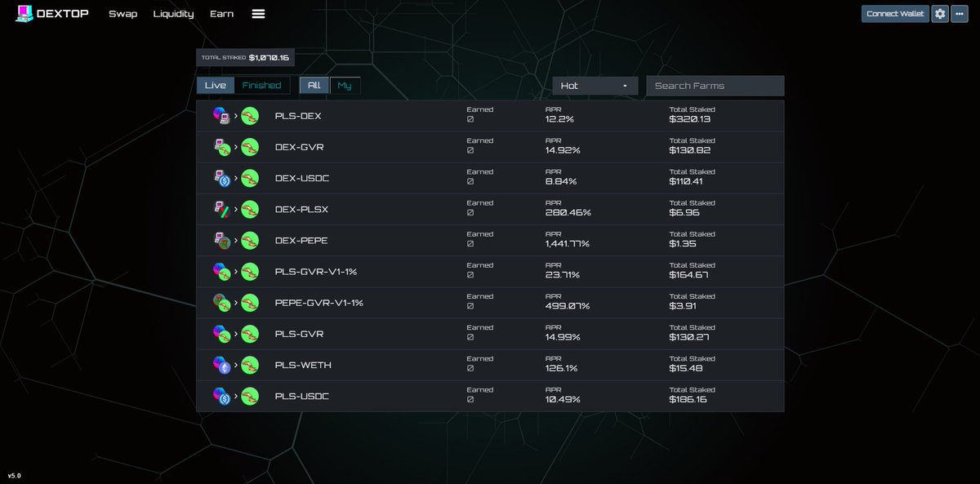Switch to Live farms
The image size is (980, 484).
click(x=216, y=86)
